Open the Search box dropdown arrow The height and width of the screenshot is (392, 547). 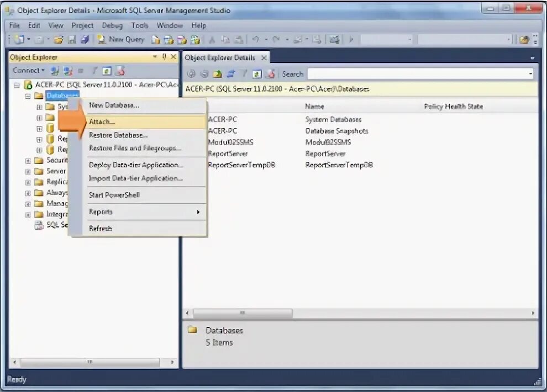(530, 74)
